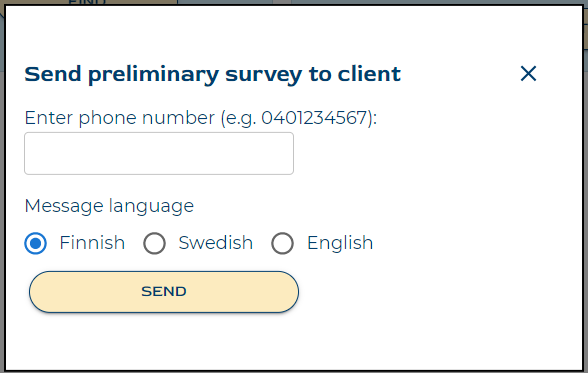588x373 pixels.
Task: Click the word "client" in the dialog title
Action: 369,74
